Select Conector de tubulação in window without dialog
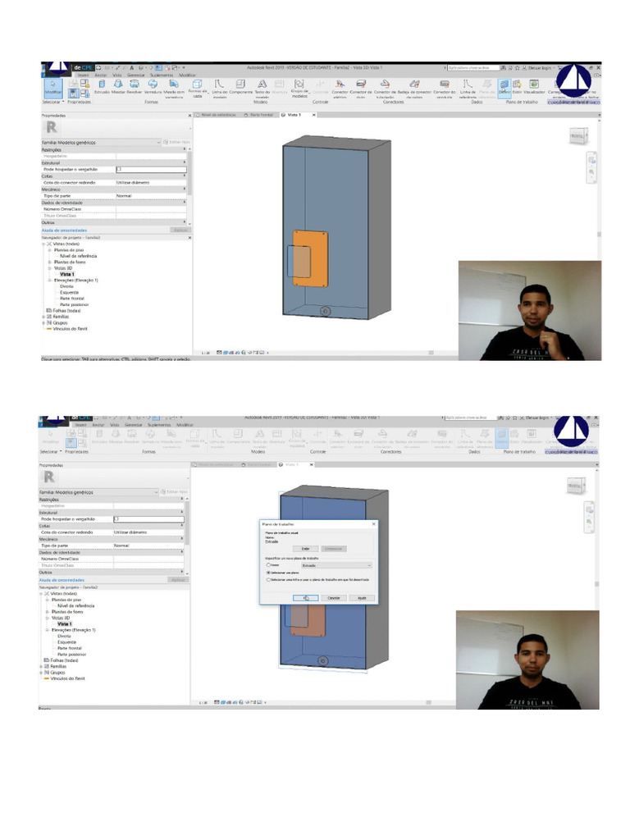Image resolution: width=630 pixels, height=840 pixels. pyautogui.click(x=385, y=89)
